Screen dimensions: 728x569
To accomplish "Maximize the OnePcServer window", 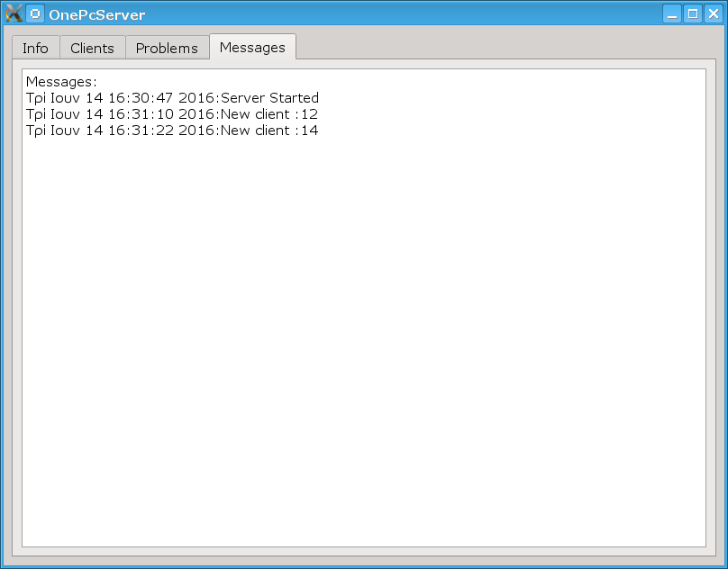I will [692, 14].
